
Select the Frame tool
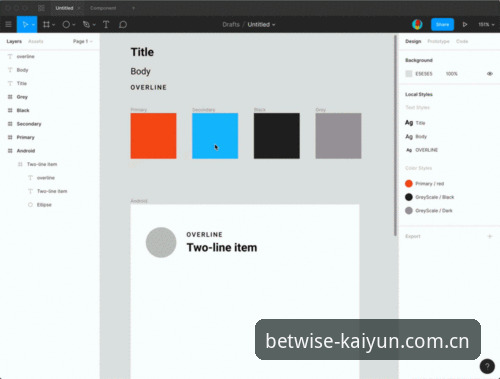pyautogui.click(x=46, y=24)
